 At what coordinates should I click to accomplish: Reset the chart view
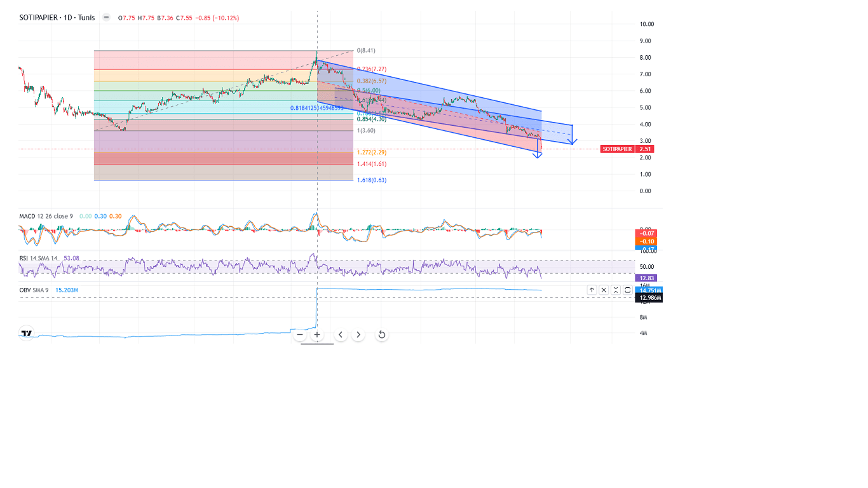pos(381,335)
